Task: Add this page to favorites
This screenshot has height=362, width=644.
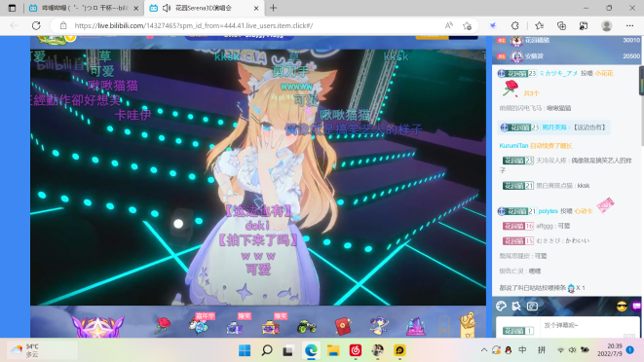Action: coord(467,25)
